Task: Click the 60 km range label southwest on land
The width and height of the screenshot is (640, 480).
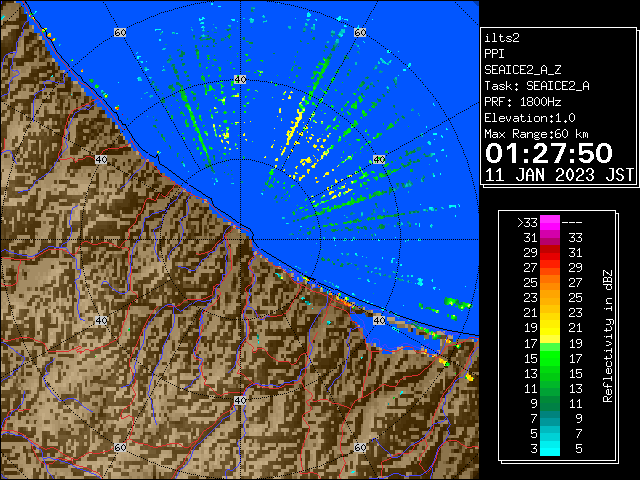Action: (x=120, y=447)
